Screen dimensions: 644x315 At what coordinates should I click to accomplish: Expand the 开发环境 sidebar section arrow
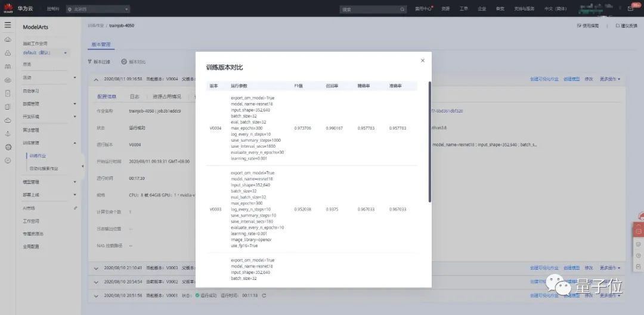(x=75, y=117)
